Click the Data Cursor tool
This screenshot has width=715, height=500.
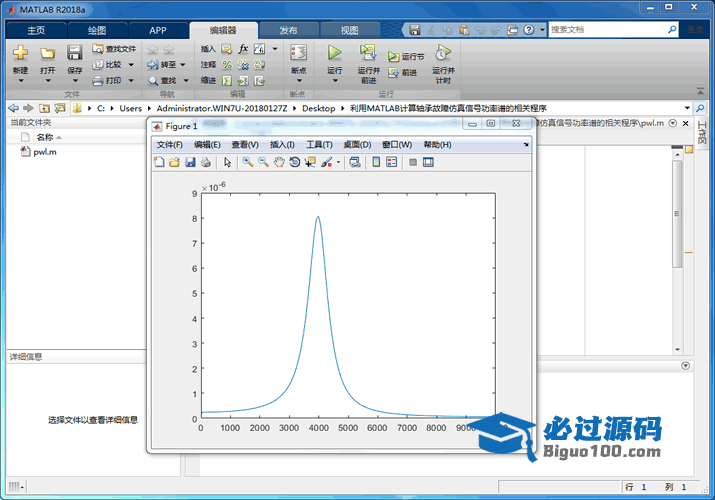310,162
